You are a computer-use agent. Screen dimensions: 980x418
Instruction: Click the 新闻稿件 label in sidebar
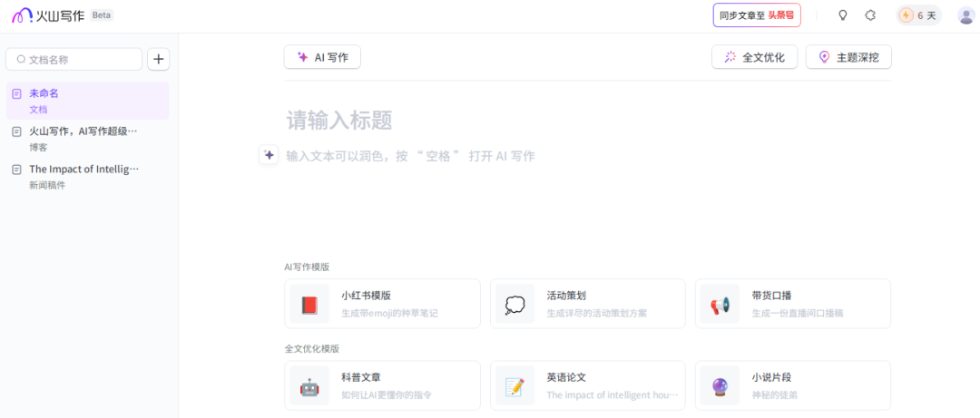coord(47,186)
